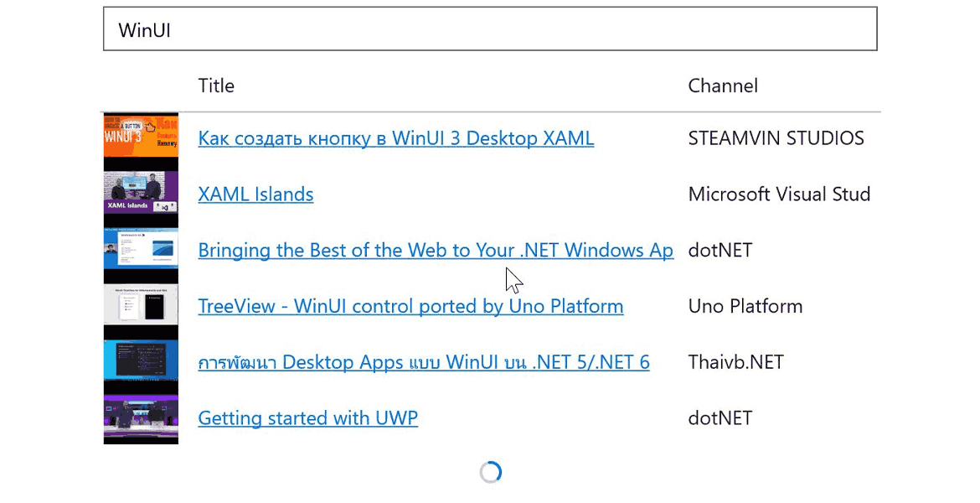This screenshot has height=503, width=980.
Task: Select the STEAMVIN STUDIOS channel cell
Action: tap(776, 138)
